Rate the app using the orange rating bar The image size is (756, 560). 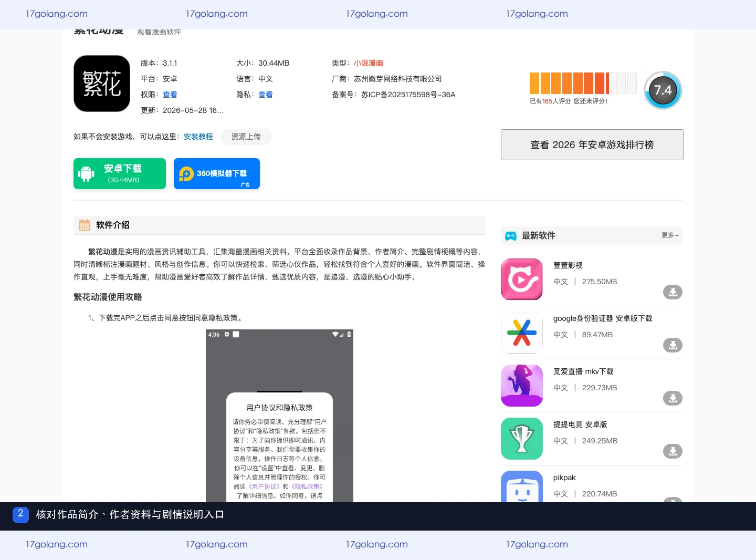click(583, 83)
